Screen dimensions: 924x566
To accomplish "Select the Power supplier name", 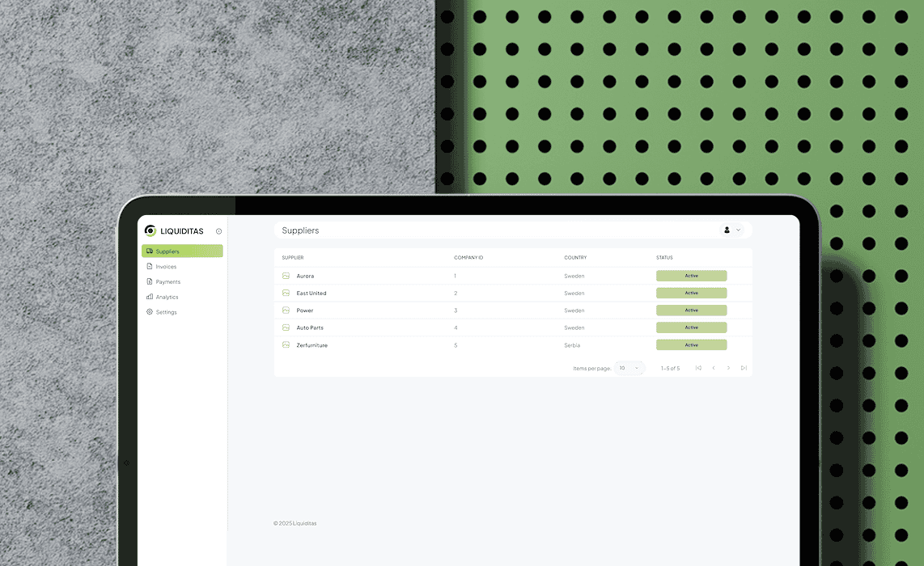I will (x=305, y=310).
